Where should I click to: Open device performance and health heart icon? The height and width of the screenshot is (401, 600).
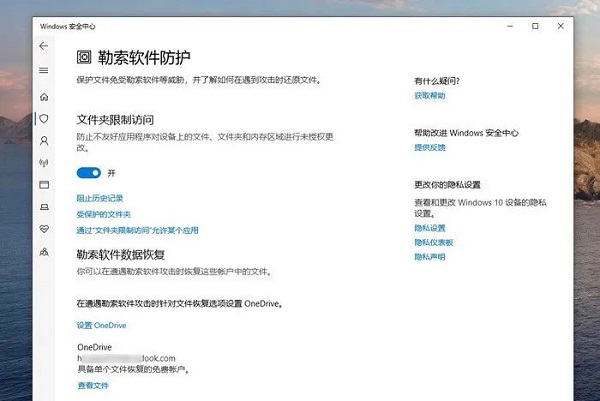click(44, 229)
